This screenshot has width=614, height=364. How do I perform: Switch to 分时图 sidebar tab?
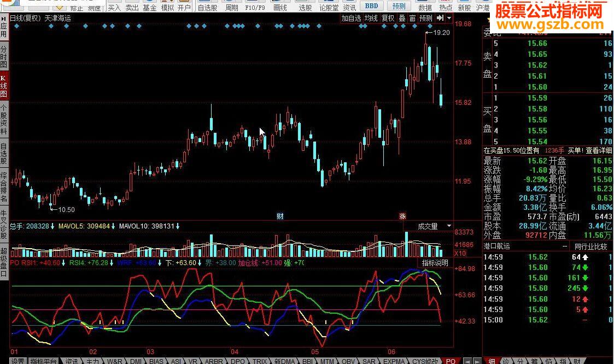point(3,57)
